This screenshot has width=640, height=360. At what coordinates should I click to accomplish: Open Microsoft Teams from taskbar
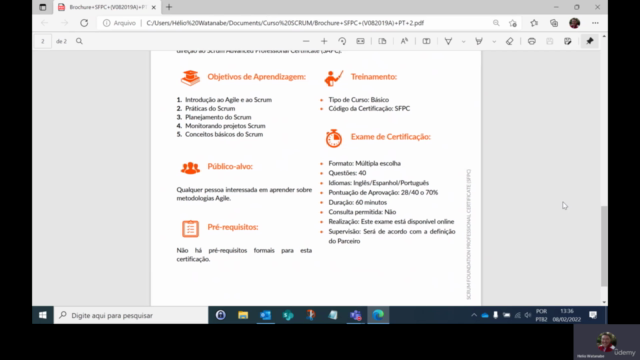click(356, 315)
